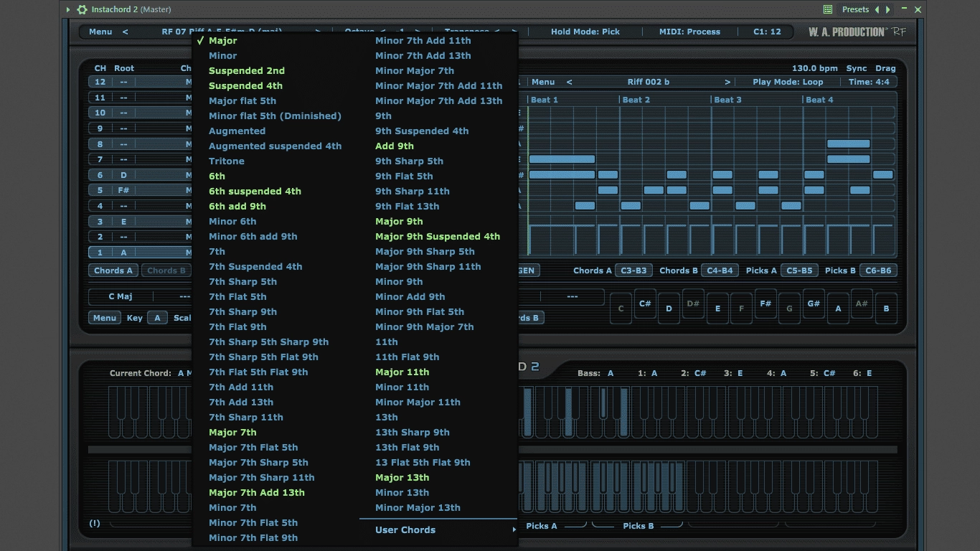This screenshot has width=980, height=551.
Task: Select channel 12 row number
Action: [100, 82]
